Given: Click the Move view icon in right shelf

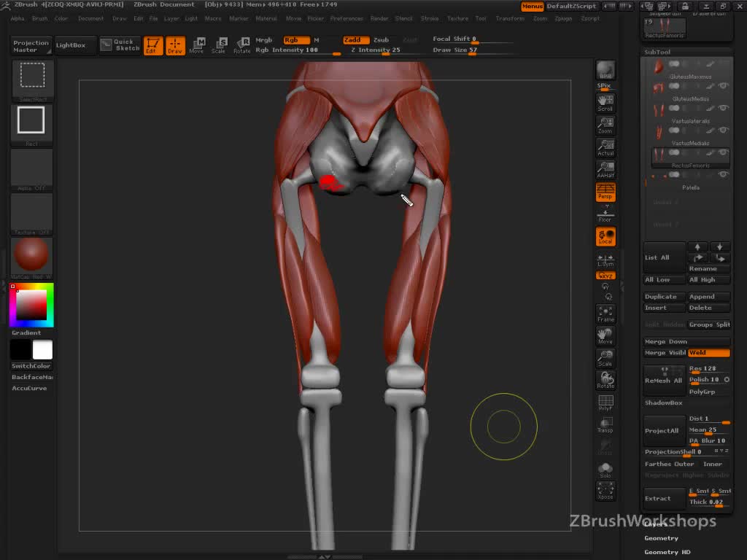Looking at the screenshot, I should tap(605, 336).
